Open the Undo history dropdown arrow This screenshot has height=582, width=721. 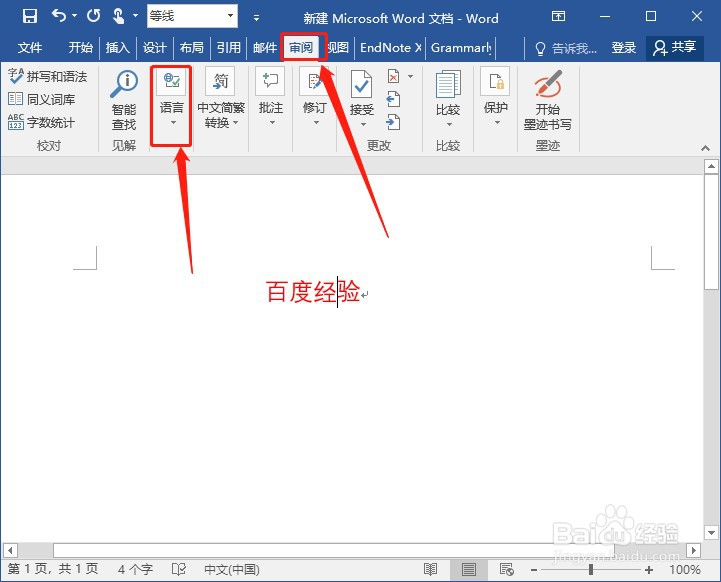(74, 16)
